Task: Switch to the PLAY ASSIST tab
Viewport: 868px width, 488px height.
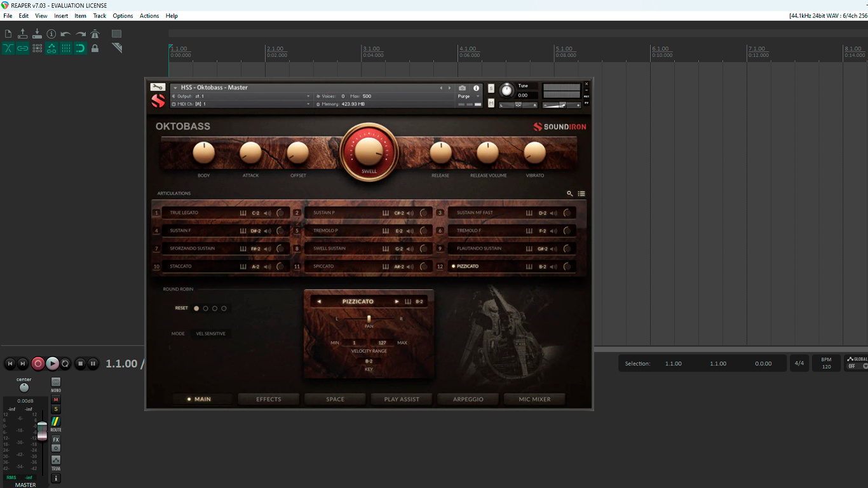Action: tap(402, 399)
